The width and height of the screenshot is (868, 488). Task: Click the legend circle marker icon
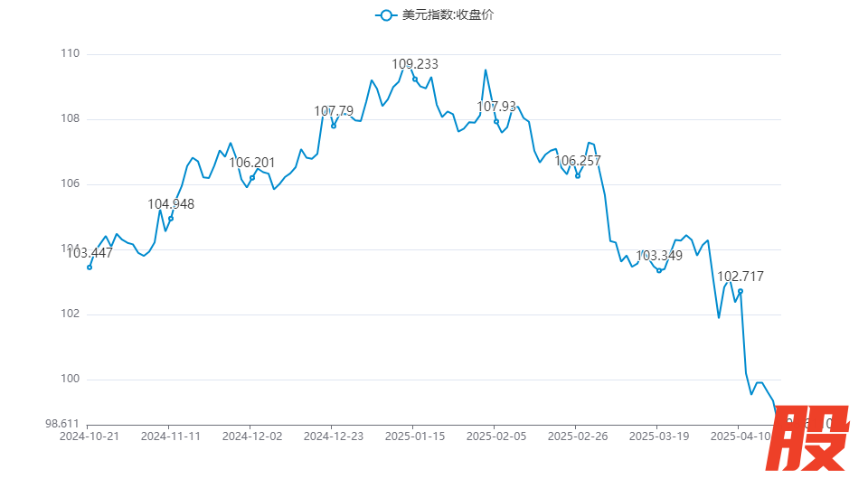387,14
